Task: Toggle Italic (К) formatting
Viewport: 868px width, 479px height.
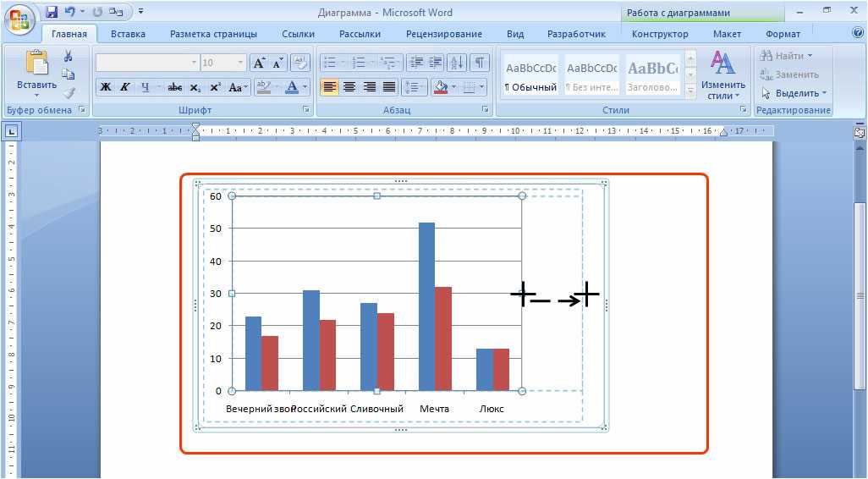Action: point(125,87)
